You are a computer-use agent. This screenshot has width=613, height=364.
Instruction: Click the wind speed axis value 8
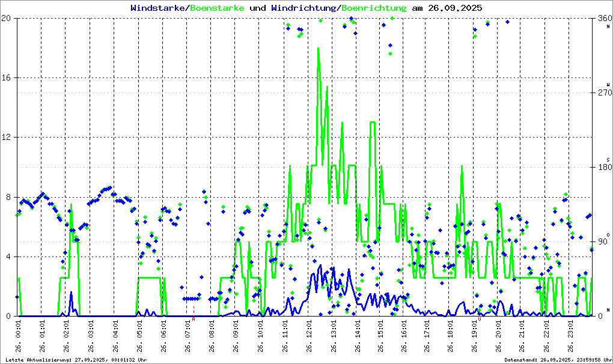(x=8, y=197)
